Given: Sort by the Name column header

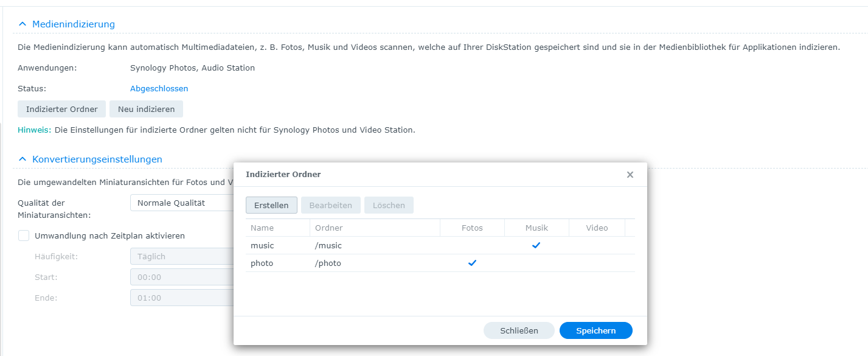Looking at the screenshot, I should [x=262, y=228].
